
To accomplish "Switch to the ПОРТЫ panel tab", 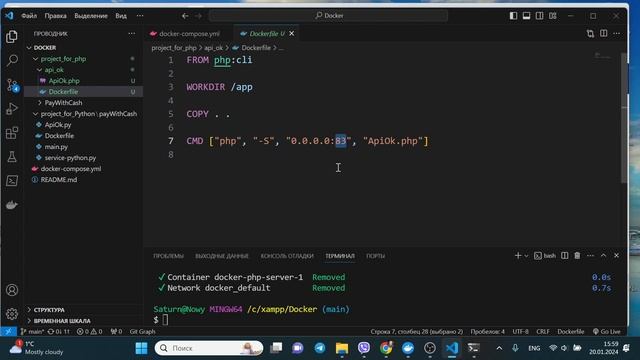I will pyautogui.click(x=376, y=256).
